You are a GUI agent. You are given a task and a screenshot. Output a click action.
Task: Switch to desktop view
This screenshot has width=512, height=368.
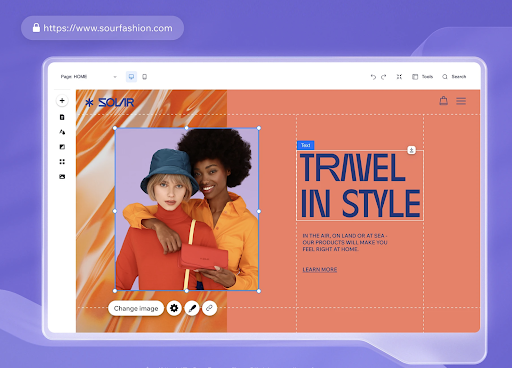(x=131, y=77)
